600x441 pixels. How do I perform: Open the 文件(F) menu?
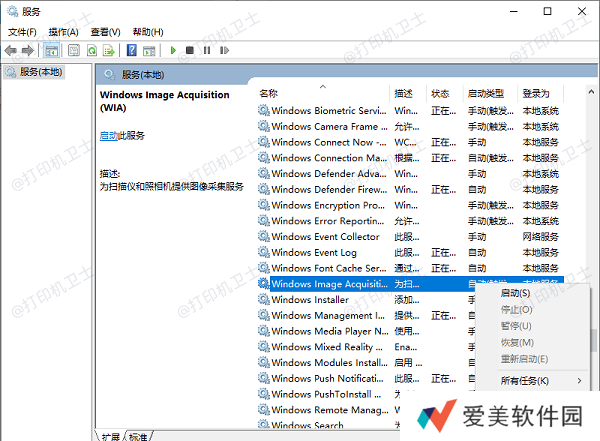click(x=22, y=31)
